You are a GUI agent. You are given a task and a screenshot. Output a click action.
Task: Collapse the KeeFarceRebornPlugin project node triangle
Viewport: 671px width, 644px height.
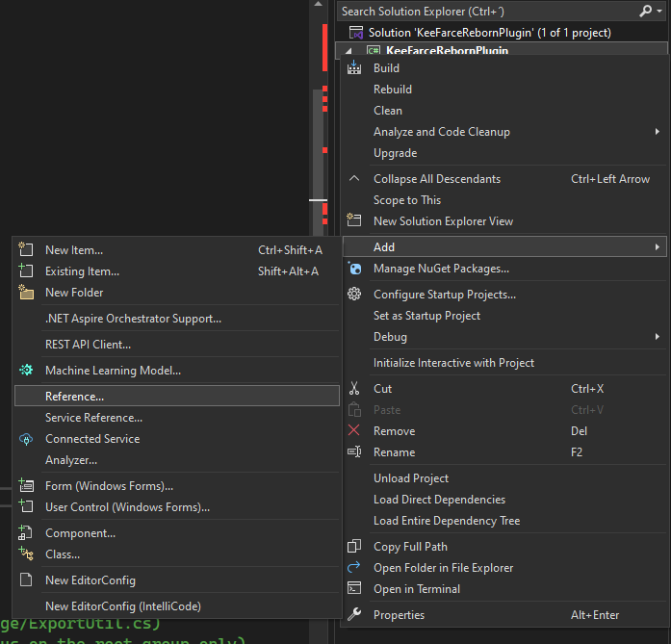[x=348, y=51]
